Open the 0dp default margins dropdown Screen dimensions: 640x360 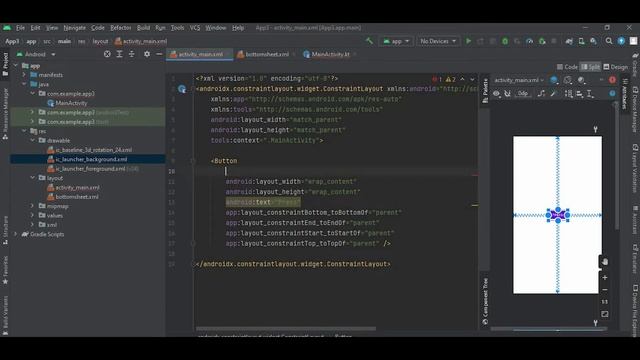click(523, 93)
